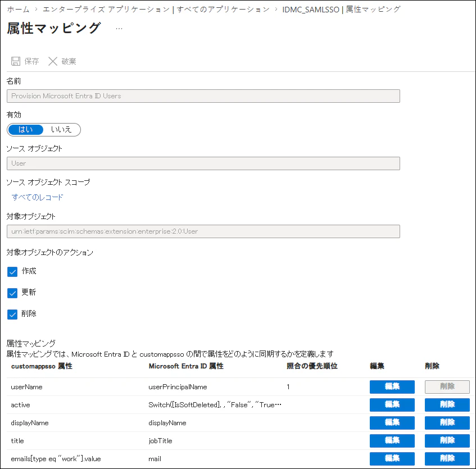The height and width of the screenshot is (469, 476).
Task: Edit the userName mapping
Action: (x=392, y=387)
